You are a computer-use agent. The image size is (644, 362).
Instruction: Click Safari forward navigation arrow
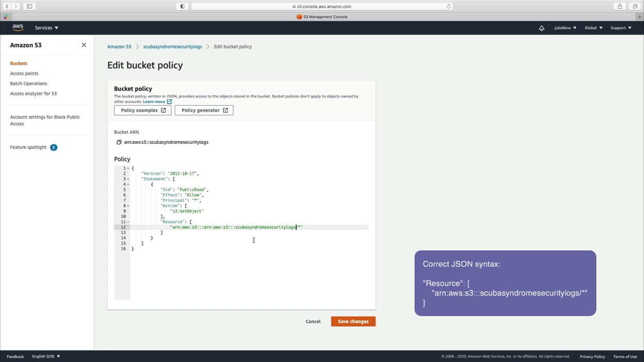pos(16,6)
